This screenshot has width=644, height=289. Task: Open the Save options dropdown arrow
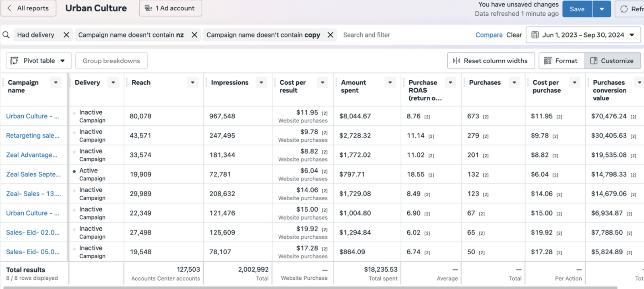[x=602, y=9]
